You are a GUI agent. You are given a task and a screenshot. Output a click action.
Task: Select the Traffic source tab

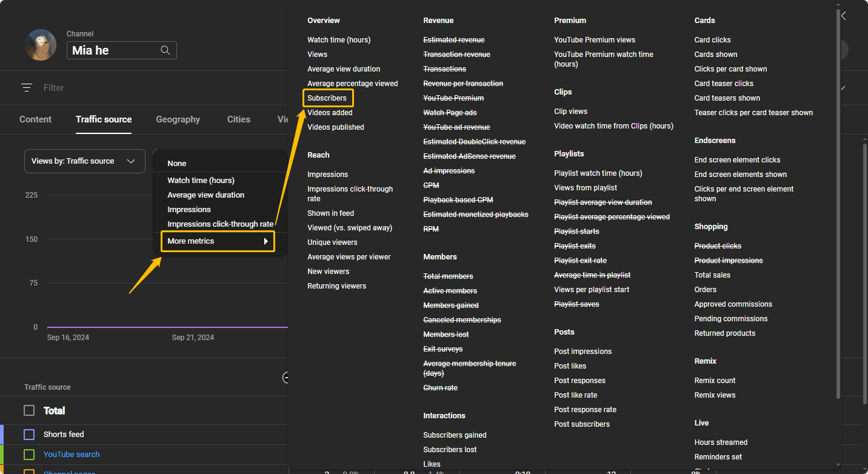[104, 119]
